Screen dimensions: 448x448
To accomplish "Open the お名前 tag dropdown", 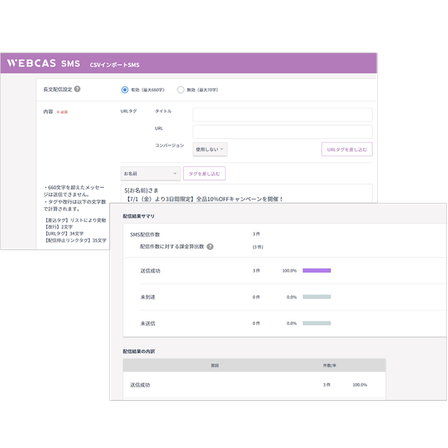I will 150,174.
